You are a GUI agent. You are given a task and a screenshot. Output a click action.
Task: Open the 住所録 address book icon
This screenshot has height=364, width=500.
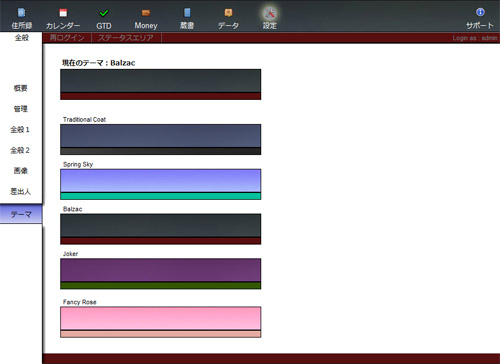tap(21, 13)
